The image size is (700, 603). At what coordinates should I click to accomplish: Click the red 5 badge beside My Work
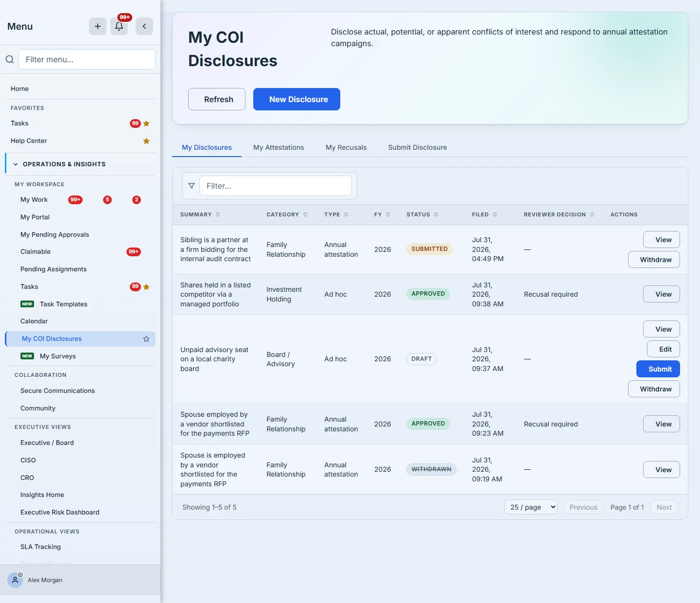[x=107, y=200]
